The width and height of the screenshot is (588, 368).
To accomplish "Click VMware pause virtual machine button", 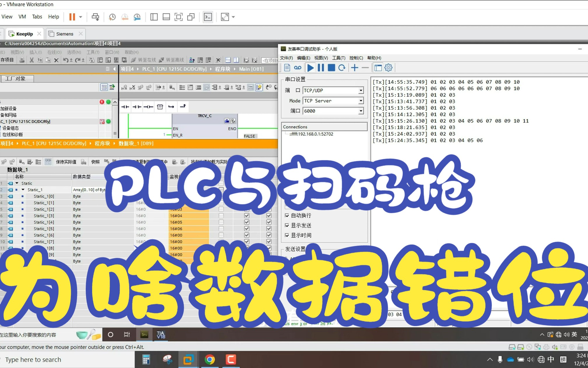I will point(72,17).
